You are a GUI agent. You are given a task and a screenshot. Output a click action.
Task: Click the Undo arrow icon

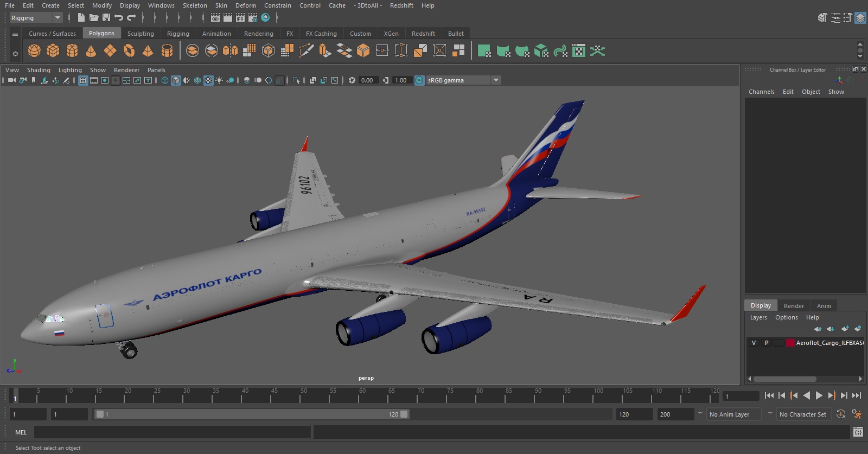tap(119, 18)
